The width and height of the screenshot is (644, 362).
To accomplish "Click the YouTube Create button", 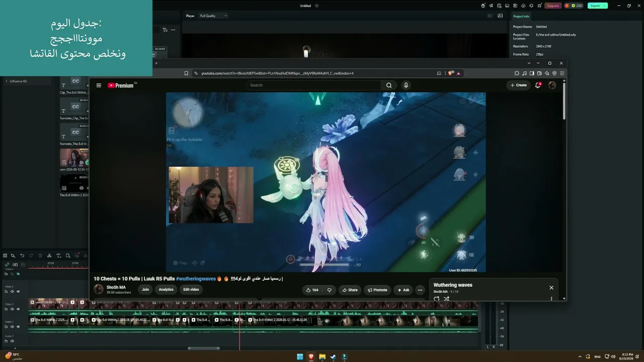I will tap(518, 85).
